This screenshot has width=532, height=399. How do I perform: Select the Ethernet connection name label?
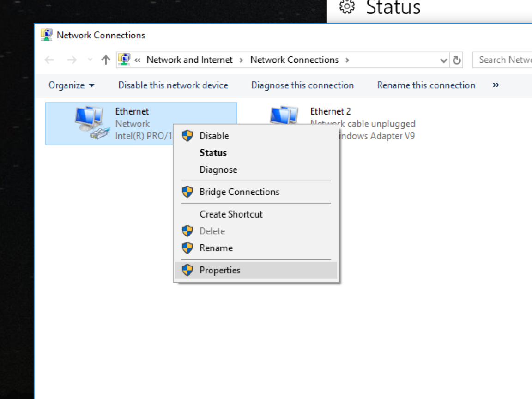click(x=132, y=111)
